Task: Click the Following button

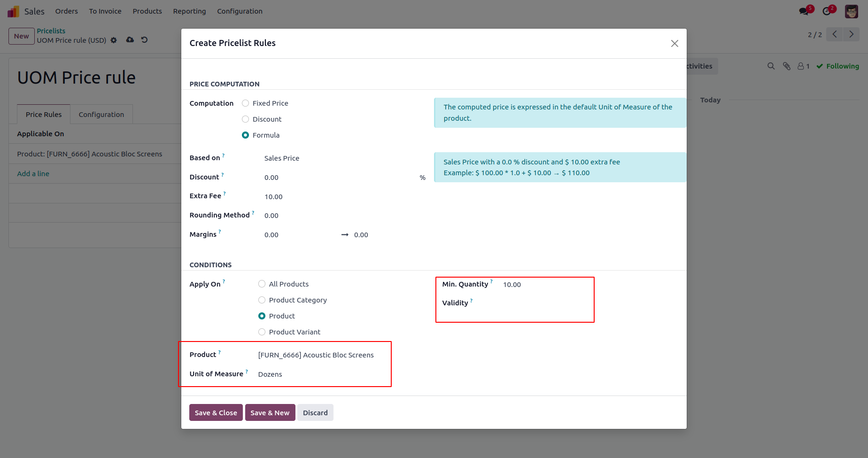Action: (838, 66)
